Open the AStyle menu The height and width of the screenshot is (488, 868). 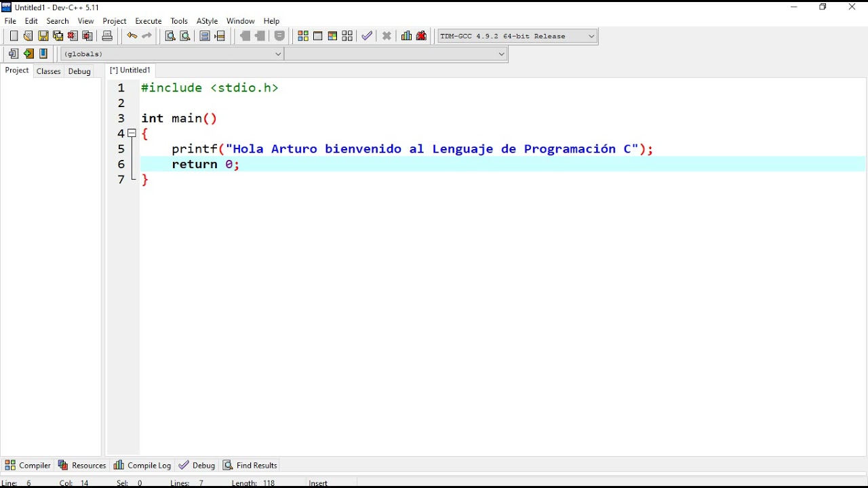coord(208,21)
